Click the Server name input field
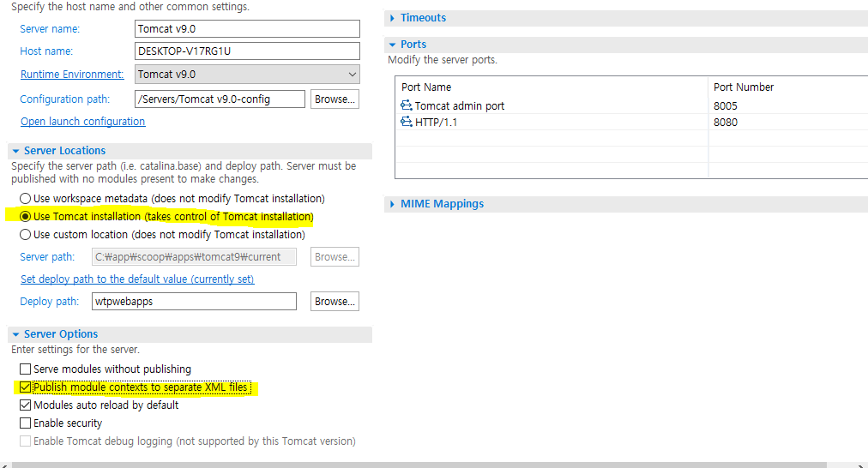 click(x=247, y=29)
